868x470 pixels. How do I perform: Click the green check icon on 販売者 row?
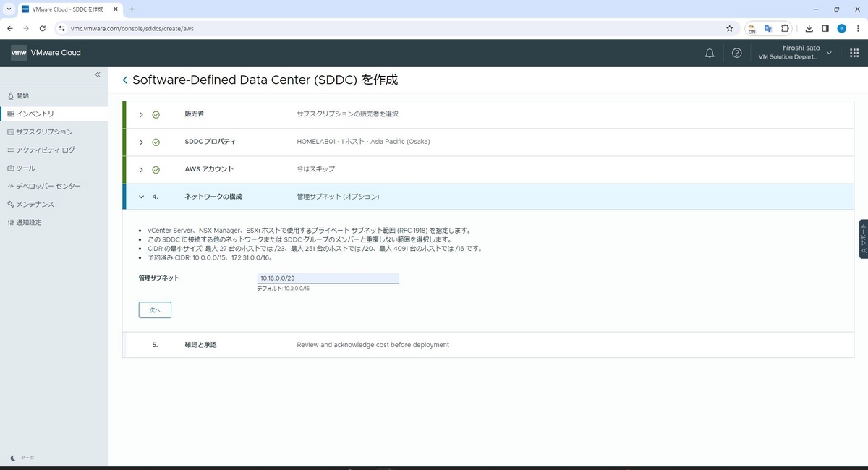(x=156, y=114)
